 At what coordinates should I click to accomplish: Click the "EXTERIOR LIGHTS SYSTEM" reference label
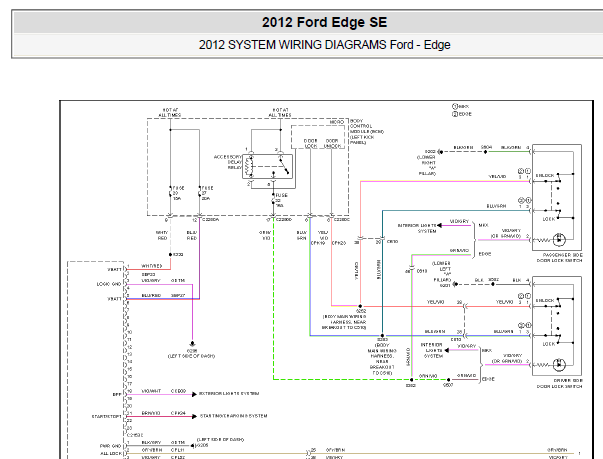pos(229,394)
